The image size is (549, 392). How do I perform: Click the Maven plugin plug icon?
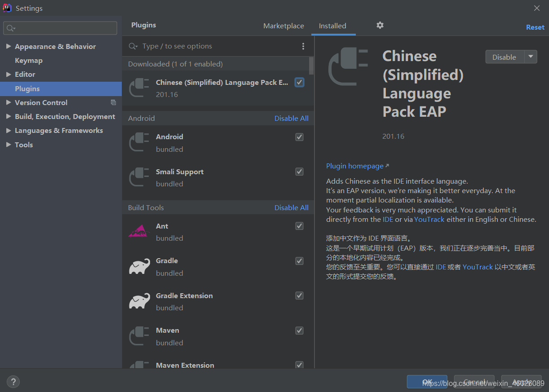(x=139, y=335)
